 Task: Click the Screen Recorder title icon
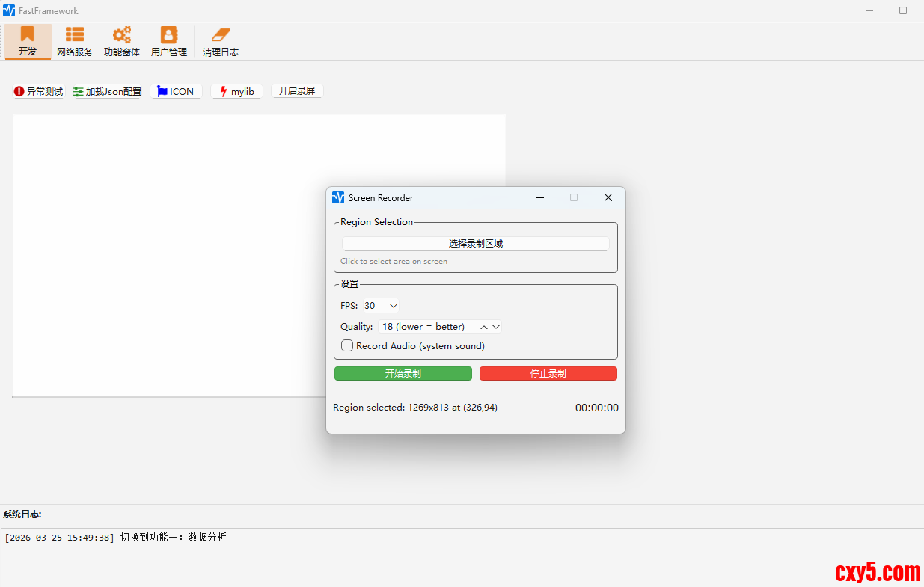[x=338, y=197]
